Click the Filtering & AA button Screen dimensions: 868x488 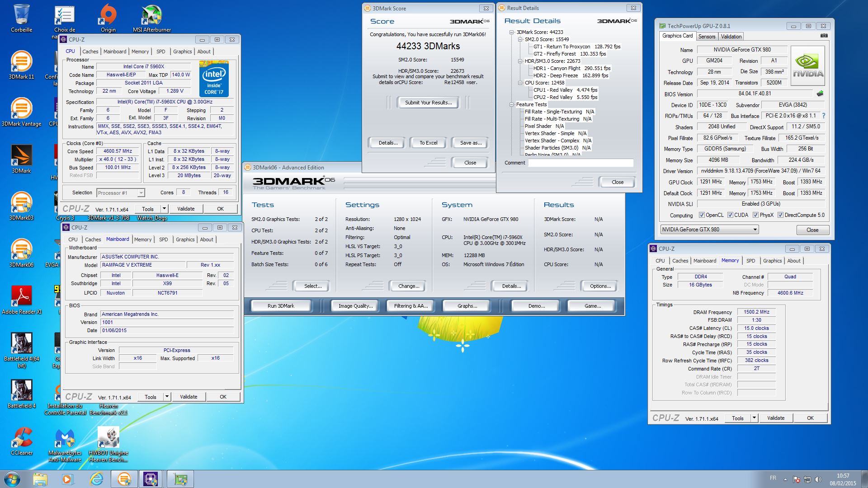tap(411, 306)
